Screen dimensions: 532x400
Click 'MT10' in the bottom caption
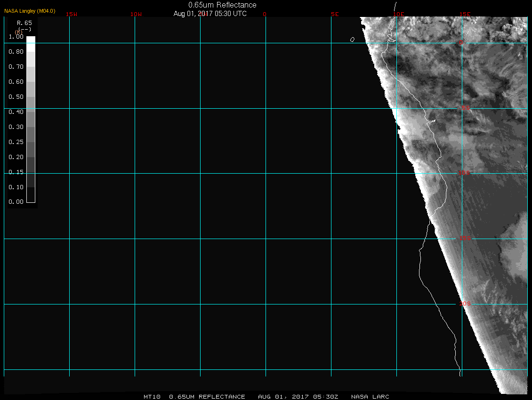click(x=152, y=397)
